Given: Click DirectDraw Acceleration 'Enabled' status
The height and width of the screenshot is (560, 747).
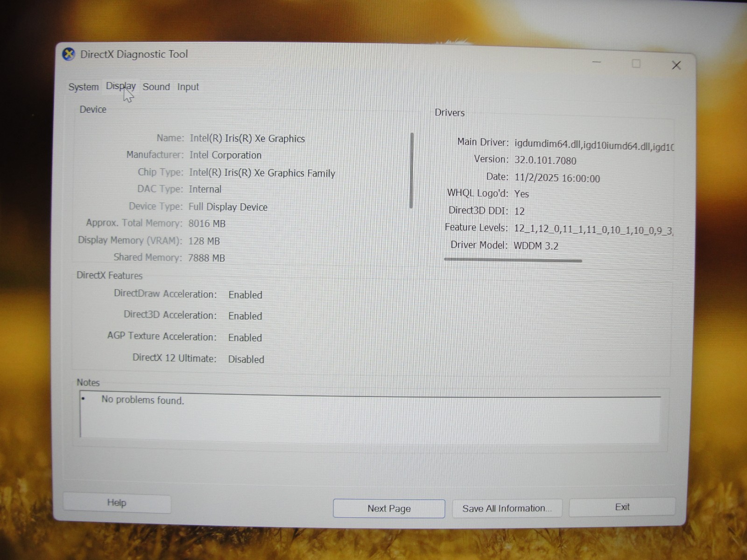Looking at the screenshot, I should 245,295.
